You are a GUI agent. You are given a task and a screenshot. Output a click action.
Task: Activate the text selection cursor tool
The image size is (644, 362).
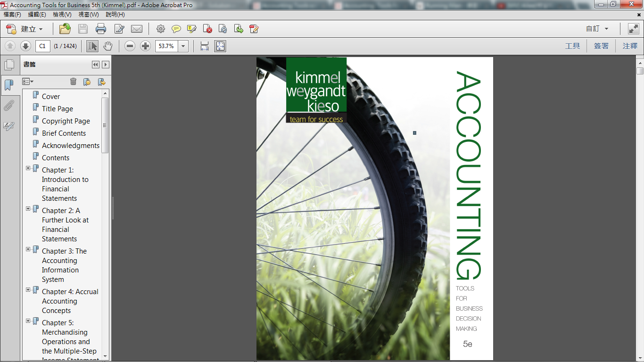(92, 46)
